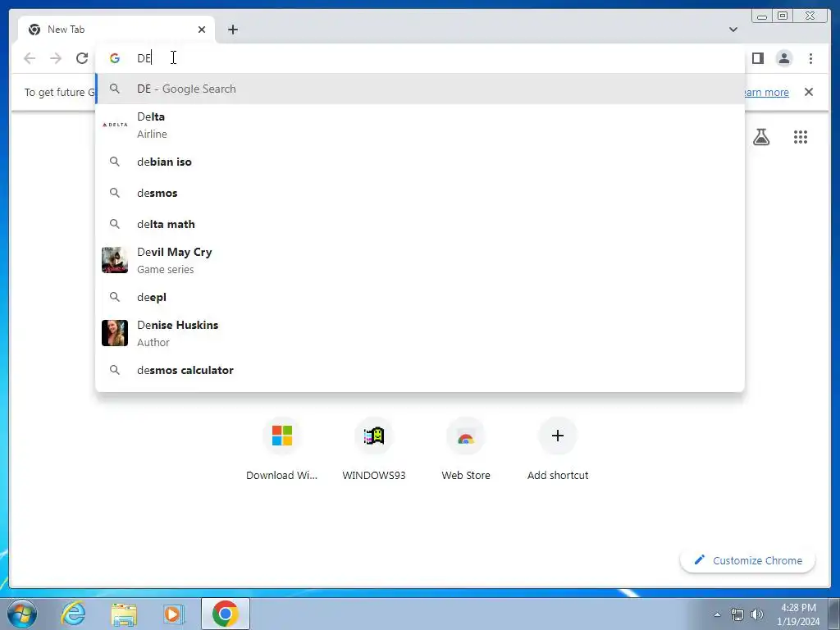The image size is (840, 630).
Task: Open the Download Windows shortcut tile
Action: [x=282, y=450]
